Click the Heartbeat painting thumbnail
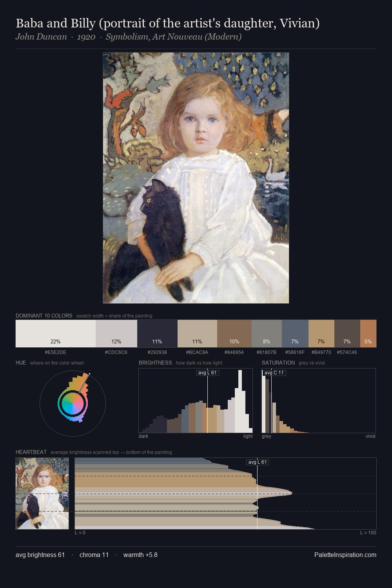 click(x=42, y=494)
